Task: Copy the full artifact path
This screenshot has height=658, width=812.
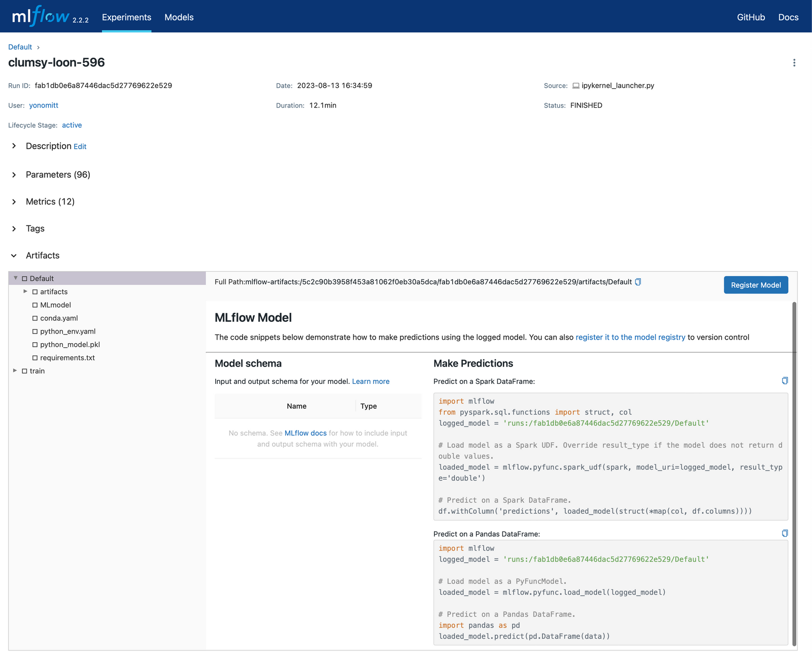Action: (x=638, y=281)
